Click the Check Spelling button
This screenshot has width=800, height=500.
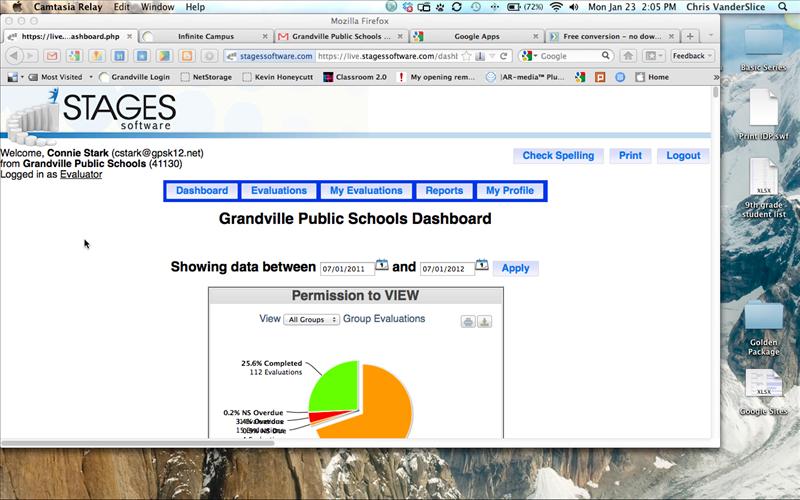(558, 156)
